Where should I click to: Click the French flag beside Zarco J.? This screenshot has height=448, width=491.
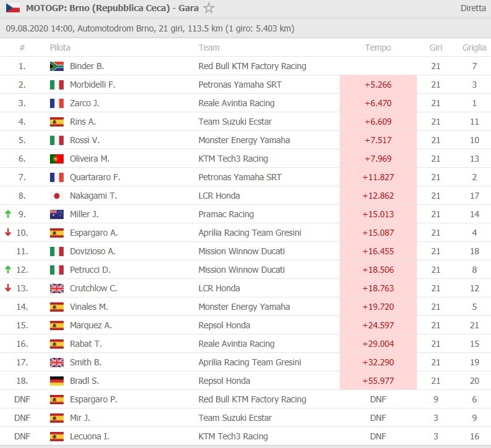coord(57,103)
